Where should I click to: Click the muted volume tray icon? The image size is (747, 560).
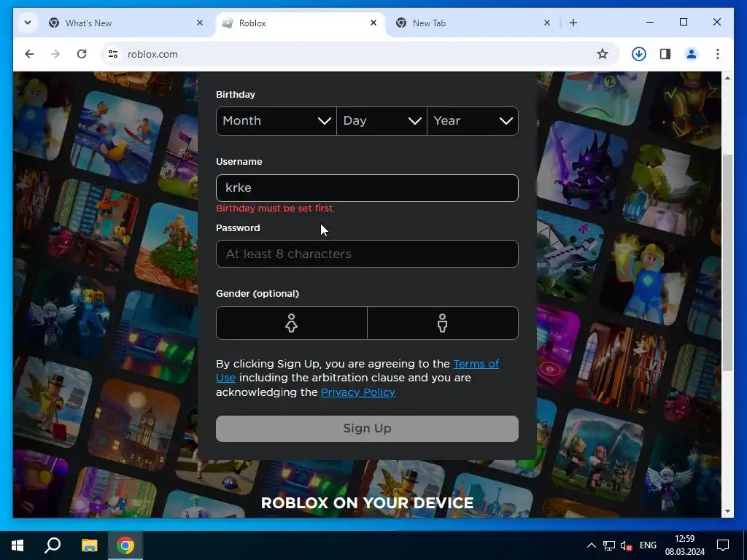pyautogui.click(x=627, y=545)
